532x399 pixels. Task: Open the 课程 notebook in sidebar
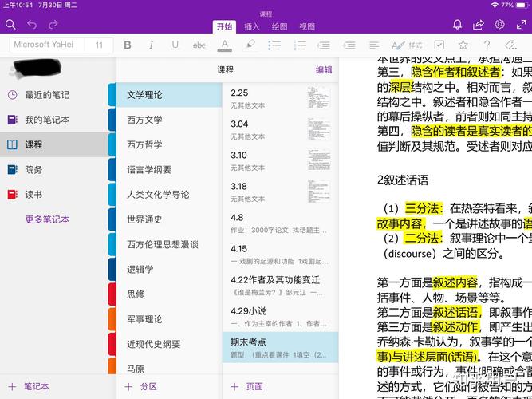click(x=54, y=144)
